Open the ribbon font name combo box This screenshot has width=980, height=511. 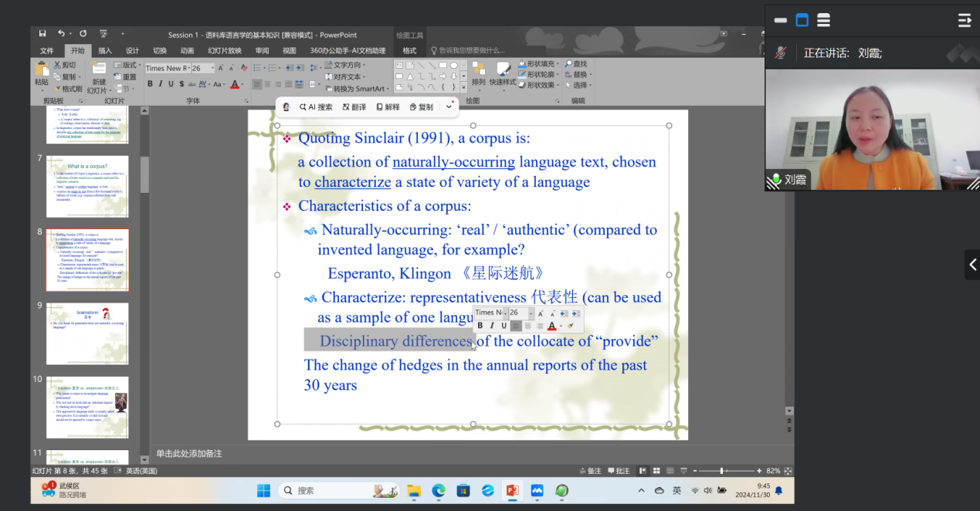point(167,68)
